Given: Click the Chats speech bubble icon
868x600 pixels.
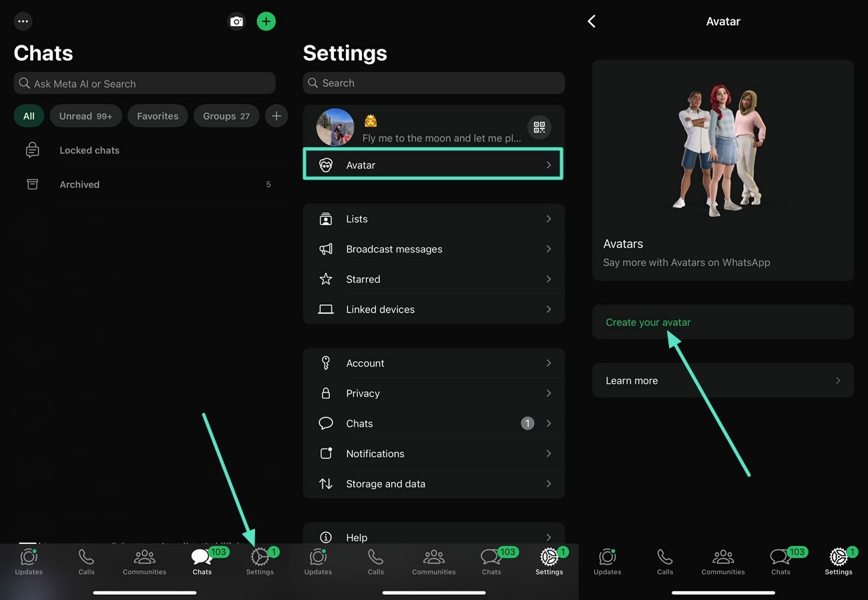Looking at the screenshot, I should (x=326, y=423).
